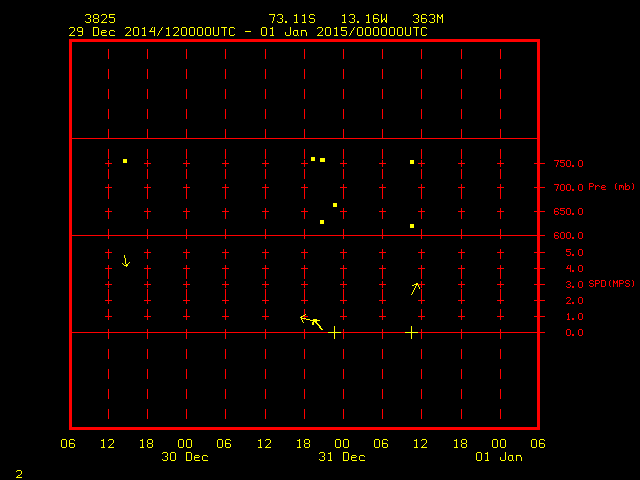
Task: Click the elevation value 363M
Action: [428, 19]
